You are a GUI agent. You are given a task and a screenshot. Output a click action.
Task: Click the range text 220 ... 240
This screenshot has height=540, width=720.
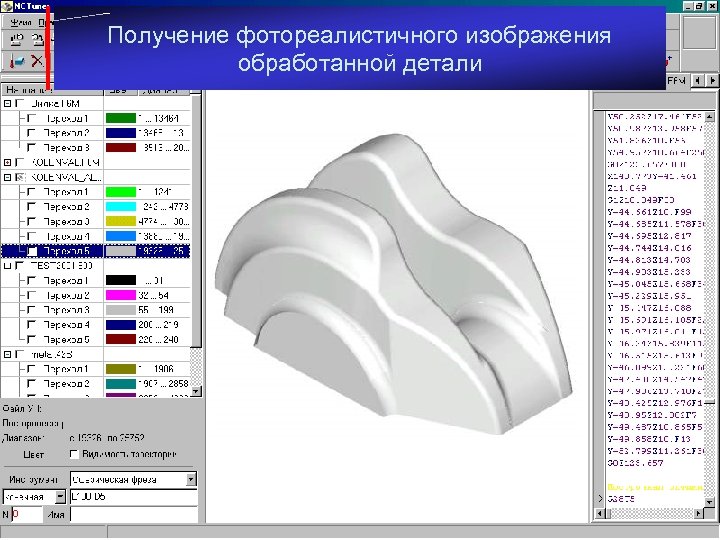(158, 339)
